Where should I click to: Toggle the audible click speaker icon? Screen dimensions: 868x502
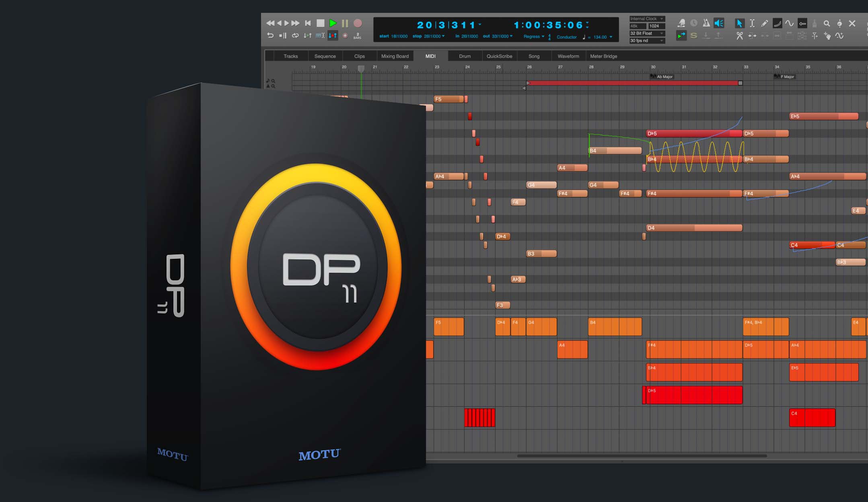719,23
